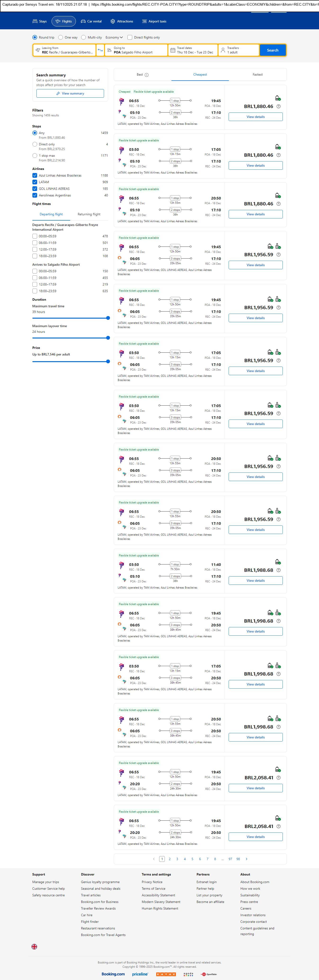The image size is (319, 980).
Task: Click the price info icon next to BRL1,988.68
Action: click(278, 570)
